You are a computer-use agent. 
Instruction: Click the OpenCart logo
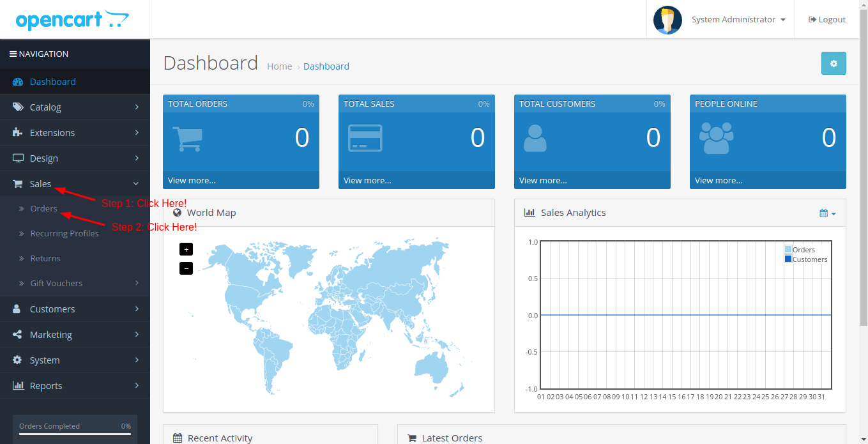pyautogui.click(x=72, y=20)
